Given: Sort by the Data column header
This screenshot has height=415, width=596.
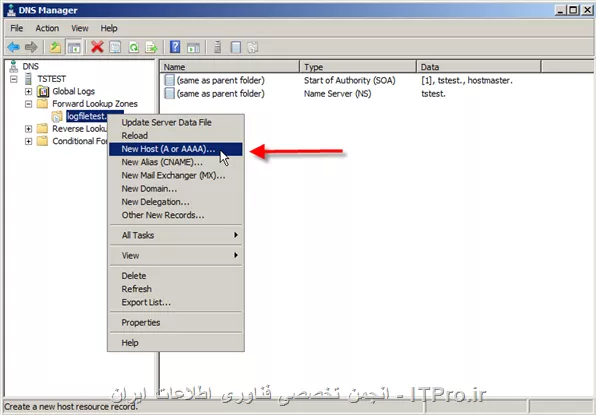Looking at the screenshot, I should click(478, 67).
